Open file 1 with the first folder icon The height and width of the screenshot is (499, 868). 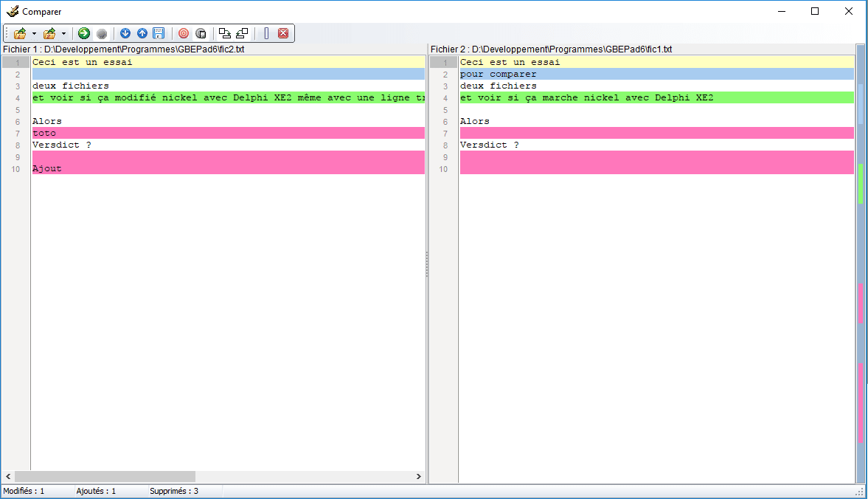pos(20,34)
